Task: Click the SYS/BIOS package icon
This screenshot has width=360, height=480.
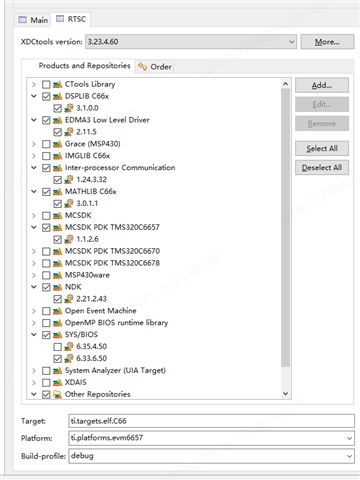Action: pyautogui.click(x=57, y=335)
